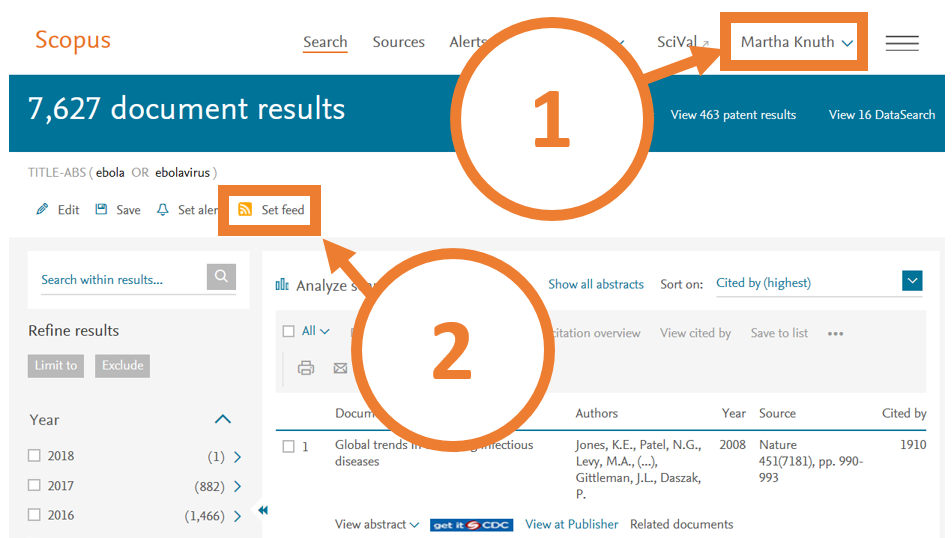
Task: Expand the 2018 year arrow
Action: (237, 457)
